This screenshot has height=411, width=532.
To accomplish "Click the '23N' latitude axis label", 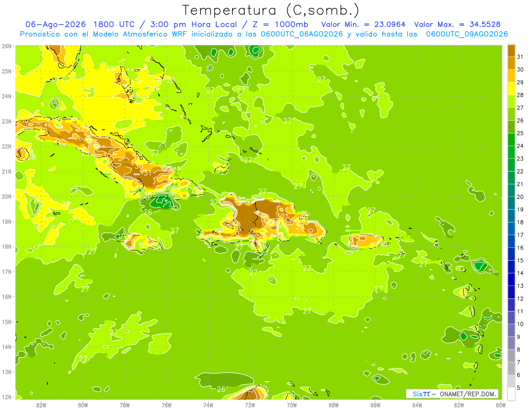I will coord(7,121).
